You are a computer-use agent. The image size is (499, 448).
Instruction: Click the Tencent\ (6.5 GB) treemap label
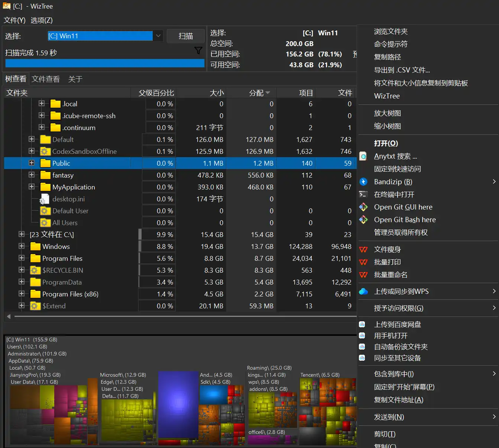320,375
